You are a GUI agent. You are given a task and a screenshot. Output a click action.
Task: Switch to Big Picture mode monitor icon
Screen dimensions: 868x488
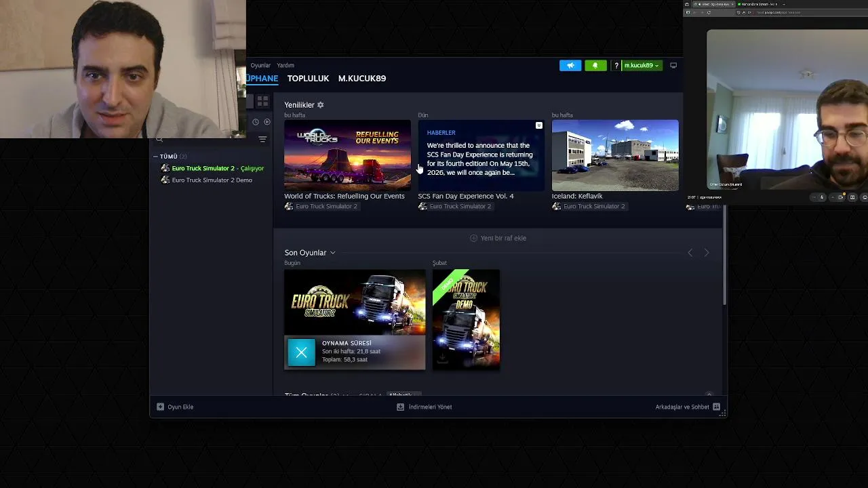point(673,66)
